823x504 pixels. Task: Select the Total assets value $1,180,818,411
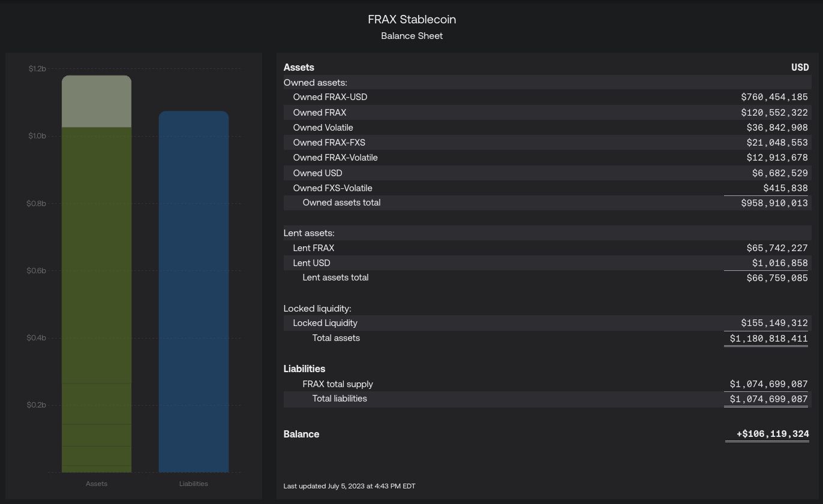click(768, 339)
